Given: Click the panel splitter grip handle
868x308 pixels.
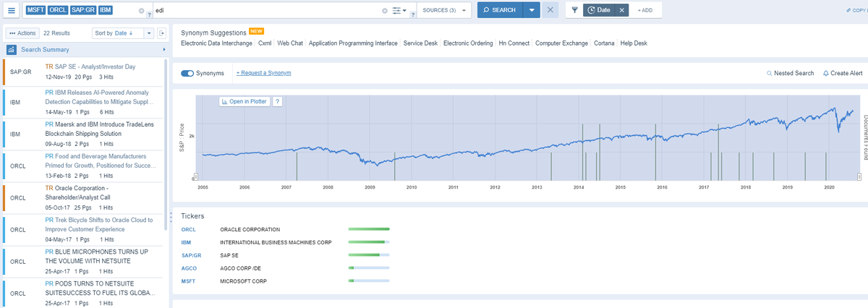Looking at the screenshot, I should coord(171,216).
